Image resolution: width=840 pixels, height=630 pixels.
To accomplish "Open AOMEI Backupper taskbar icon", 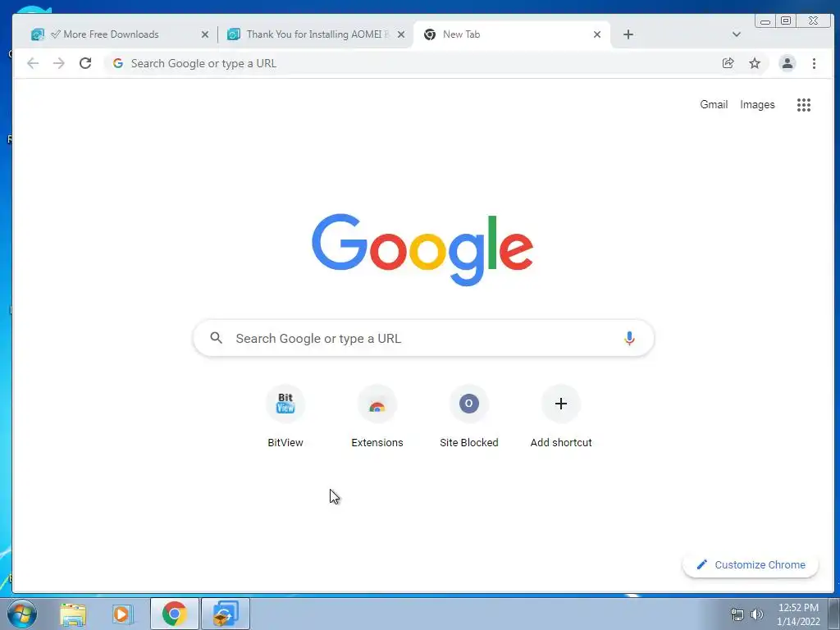I will [226, 614].
